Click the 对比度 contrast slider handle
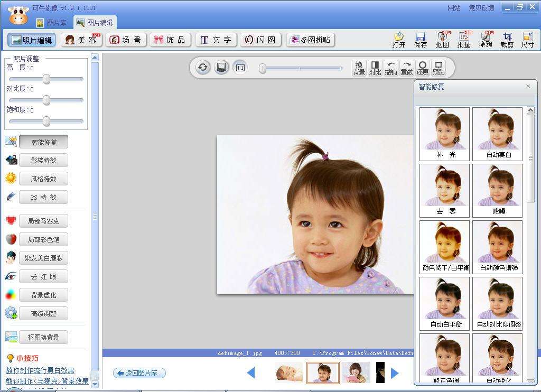Image resolution: width=541 pixels, height=392 pixels. (46, 100)
